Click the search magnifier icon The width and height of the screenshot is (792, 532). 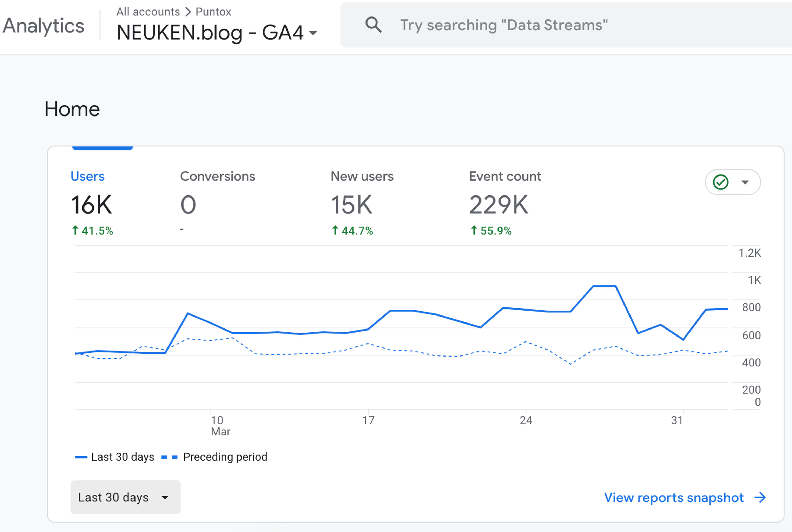[x=373, y=25]
